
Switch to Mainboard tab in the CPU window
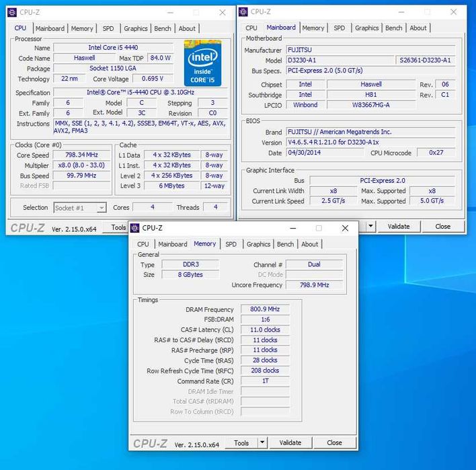[50, 28]
